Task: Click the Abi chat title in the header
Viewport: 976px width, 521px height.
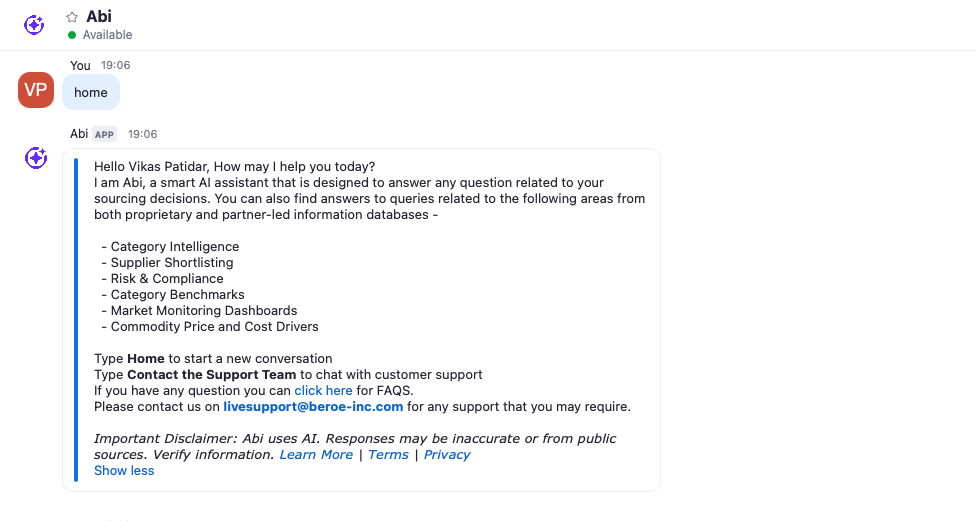Action: coord(99,16)
